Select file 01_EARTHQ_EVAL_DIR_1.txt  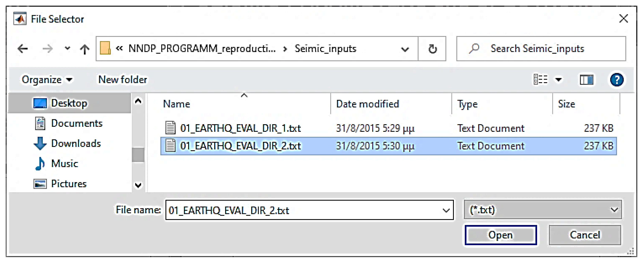(x=240, y=128)
